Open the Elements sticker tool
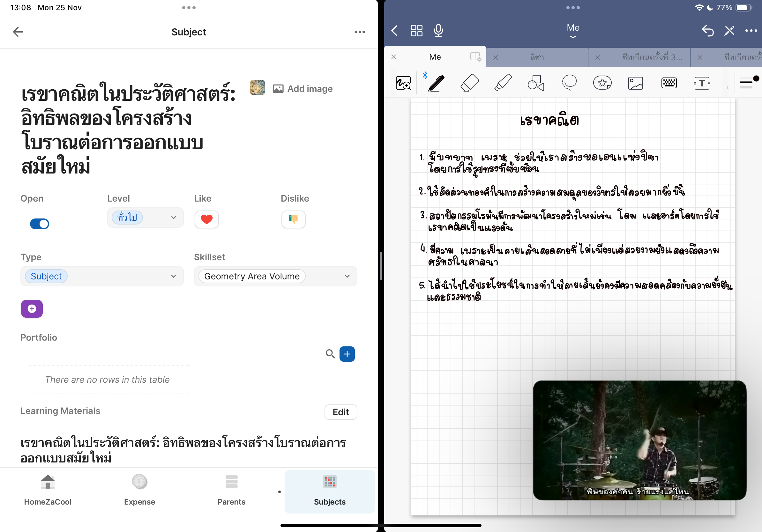 (x=602, y=83)
